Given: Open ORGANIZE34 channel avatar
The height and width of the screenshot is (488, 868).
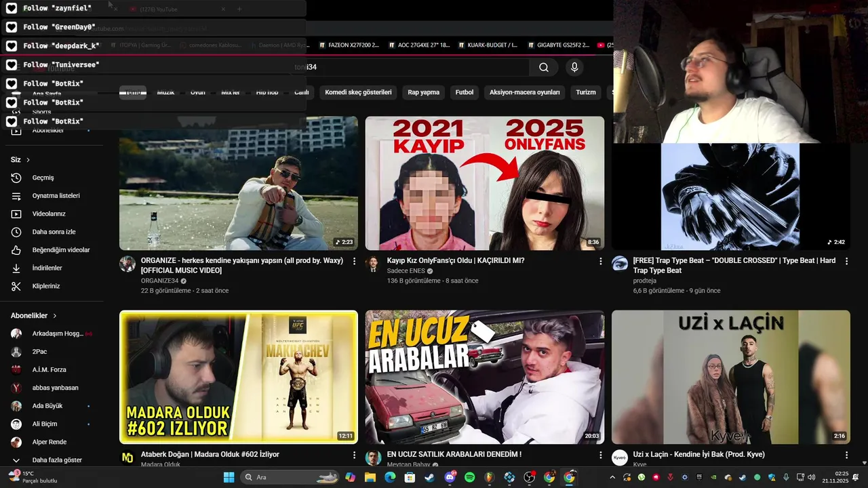Looking at the screenshot, I should (x=127, y=264).
